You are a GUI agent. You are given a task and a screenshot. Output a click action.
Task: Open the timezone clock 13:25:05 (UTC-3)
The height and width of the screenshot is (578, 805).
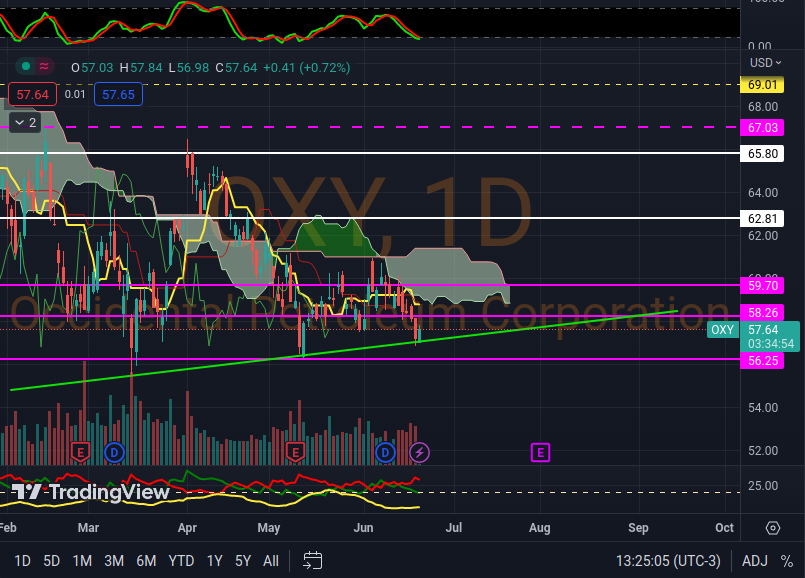point(668,561)
